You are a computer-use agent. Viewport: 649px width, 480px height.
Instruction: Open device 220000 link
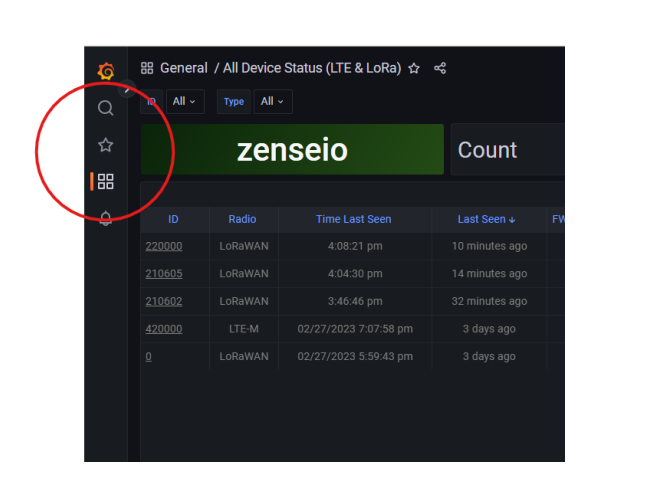pos(163,246)
